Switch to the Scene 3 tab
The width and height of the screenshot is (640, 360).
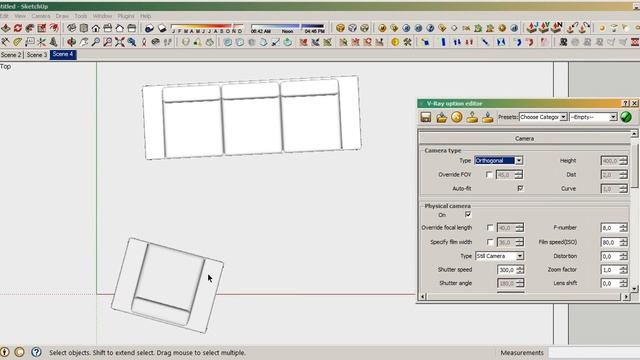pyautogui.click(x=37, y=55)
